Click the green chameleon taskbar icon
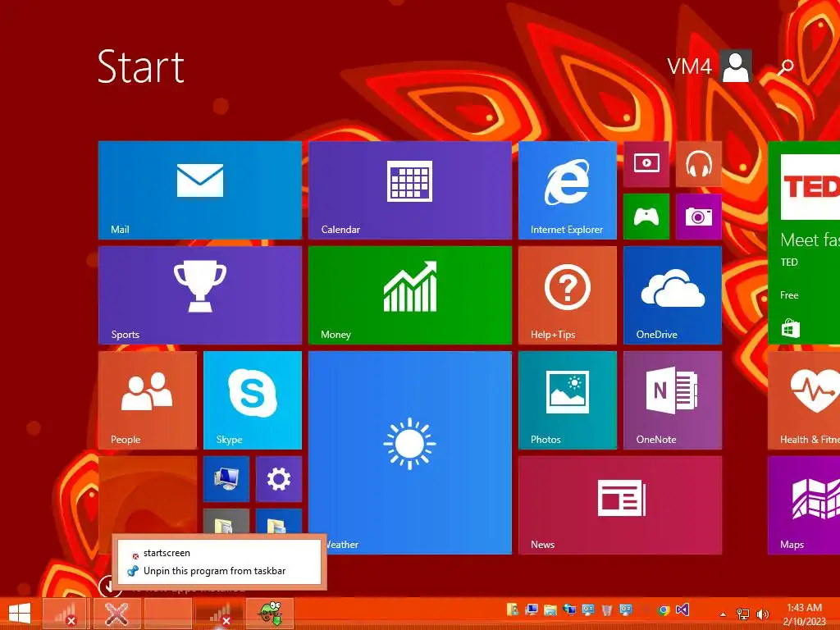 (x=270, y=614)
